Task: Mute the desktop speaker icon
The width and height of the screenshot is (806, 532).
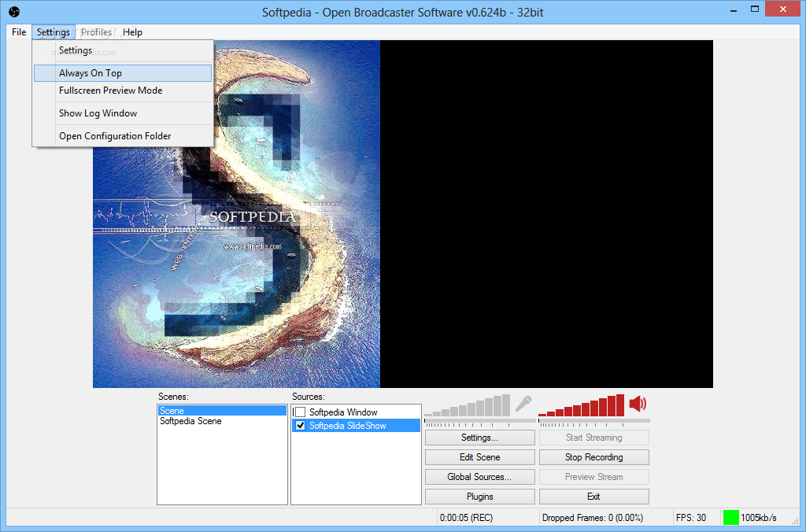Action: 638,404
